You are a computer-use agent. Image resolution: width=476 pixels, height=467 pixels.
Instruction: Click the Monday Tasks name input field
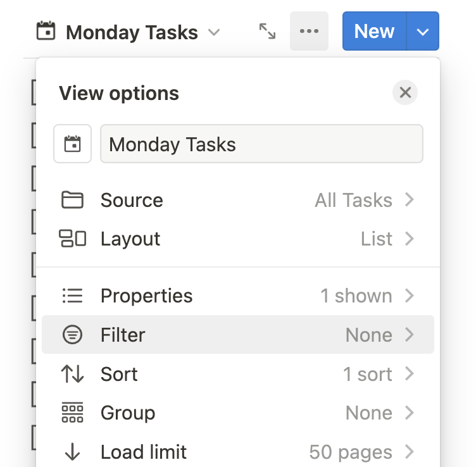[x=261, y=144]
